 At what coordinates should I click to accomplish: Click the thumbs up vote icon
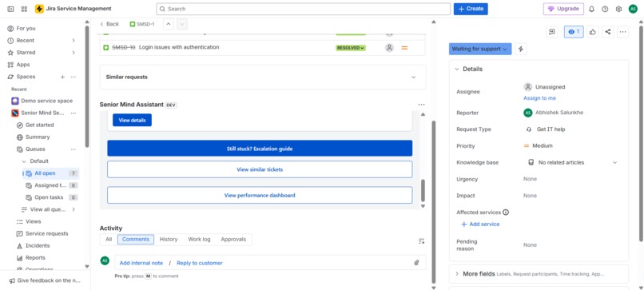592,32
